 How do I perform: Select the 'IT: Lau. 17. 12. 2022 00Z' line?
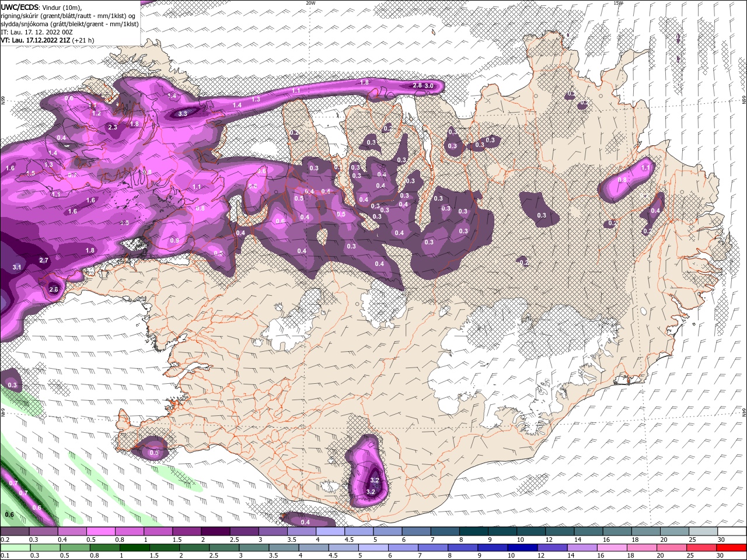(37, 32)
